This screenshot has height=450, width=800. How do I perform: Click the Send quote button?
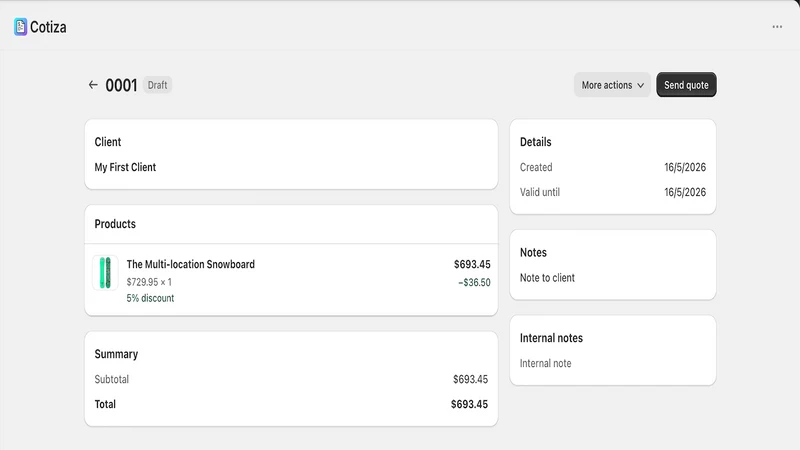coord(686,85)
